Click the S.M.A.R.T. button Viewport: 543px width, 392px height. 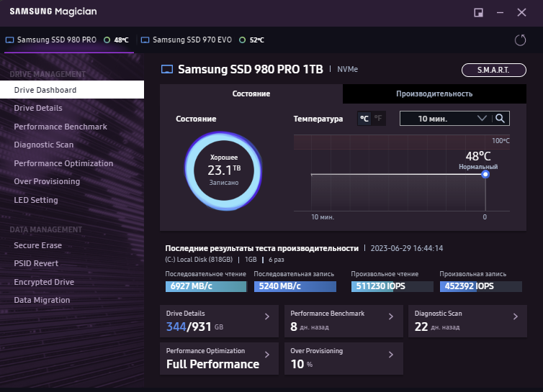[x=494, y=70]
